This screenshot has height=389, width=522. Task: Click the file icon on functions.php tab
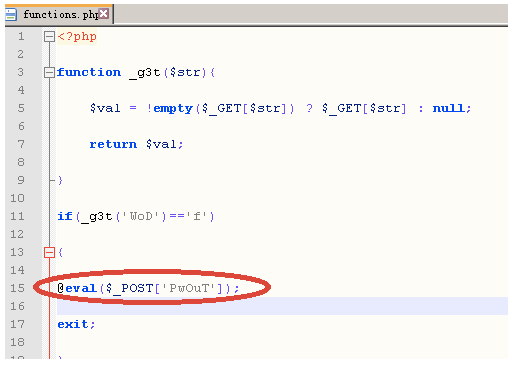(11, 14)
